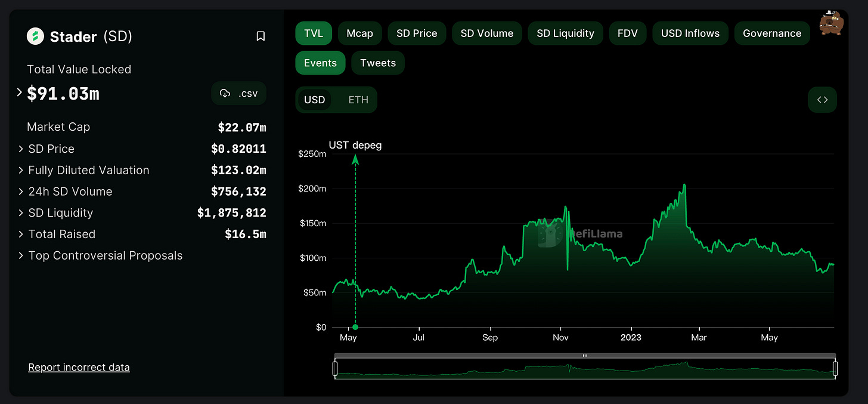Open the Report incorrect data link
The image size is (868, 404).
[x=79, y=368]
